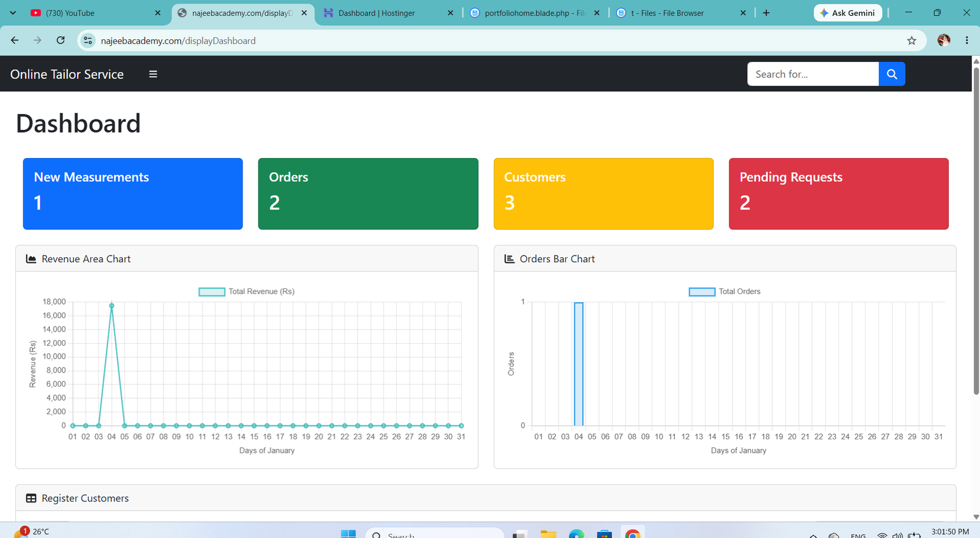
Task: Expand the tab search dropdown arrow
Action: pos(13,13)
